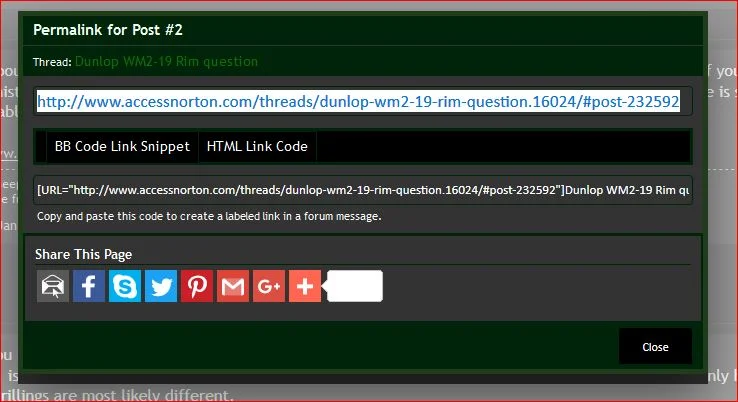Close the permalink dialog with the Close button
Viewport: 738px width, 402px height.
(655, 346)
